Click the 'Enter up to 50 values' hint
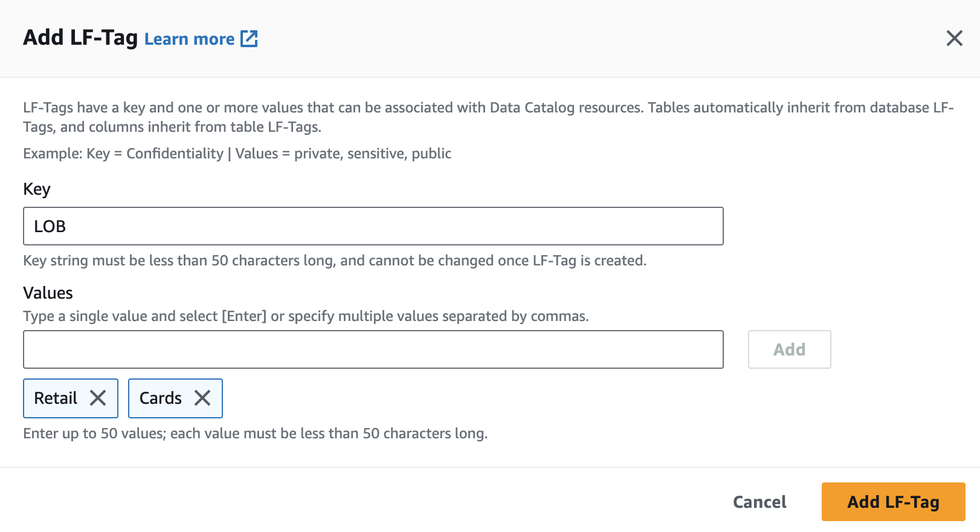Screen dimensions: 980x532 255,433
